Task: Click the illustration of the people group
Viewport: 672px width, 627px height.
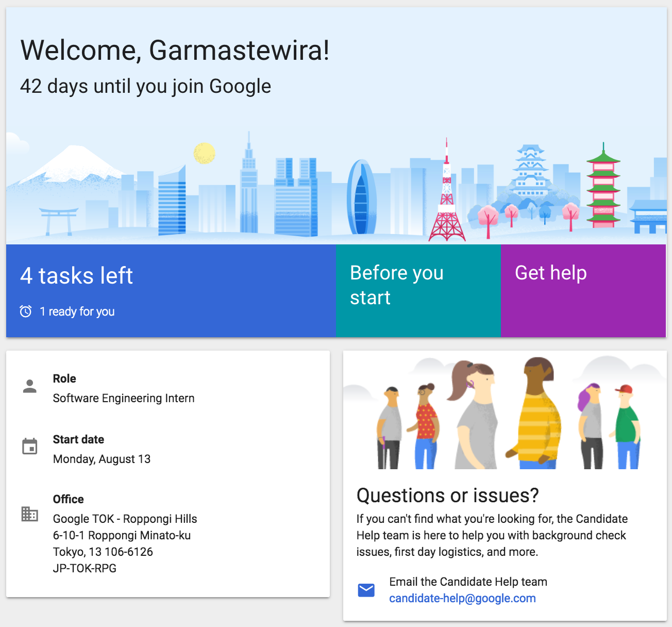Action: pos(505,410)
